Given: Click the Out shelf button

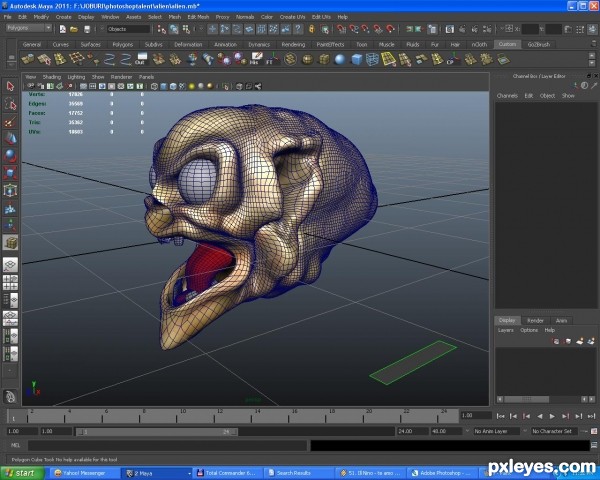Looking at the screenshot, I should (x=141, y=59).
